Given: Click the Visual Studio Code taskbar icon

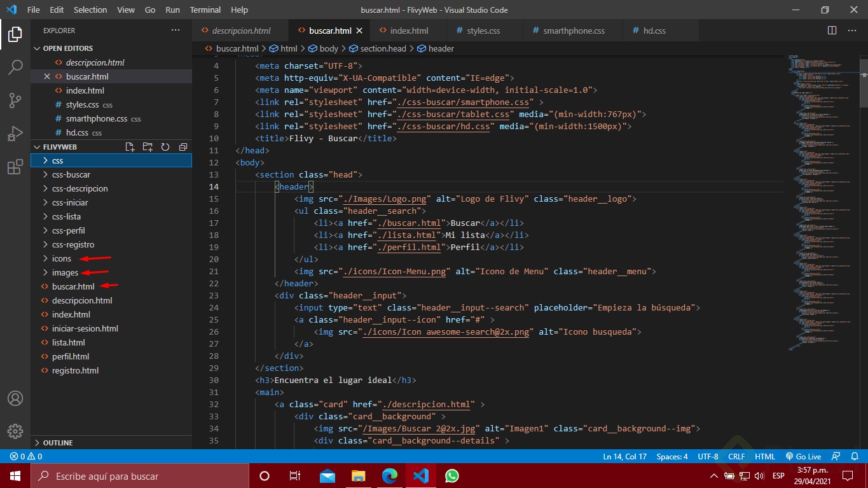Looking at the screenshot, I should click(x=420, y=476).
